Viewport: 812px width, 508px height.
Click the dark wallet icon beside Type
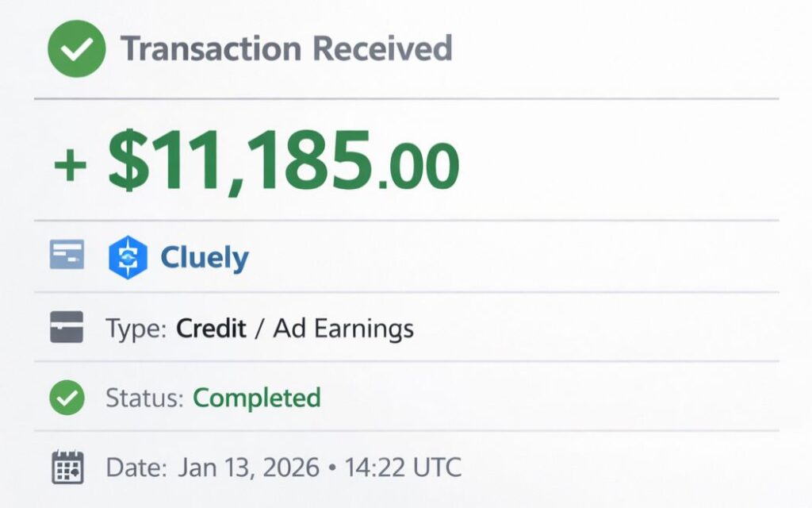[x=67, y=328]
